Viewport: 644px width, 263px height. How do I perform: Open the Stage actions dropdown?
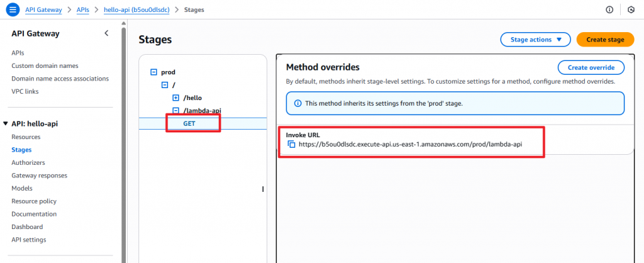click(535, 40)
